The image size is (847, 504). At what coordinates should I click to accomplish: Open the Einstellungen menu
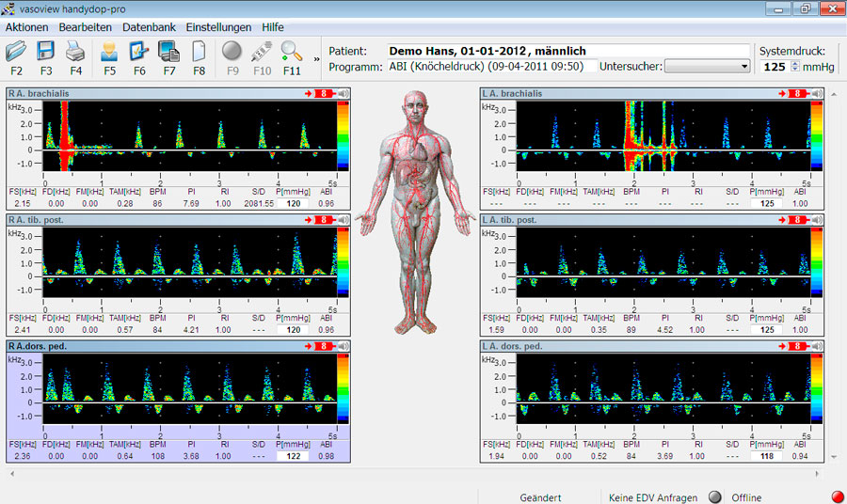point(218,27)
